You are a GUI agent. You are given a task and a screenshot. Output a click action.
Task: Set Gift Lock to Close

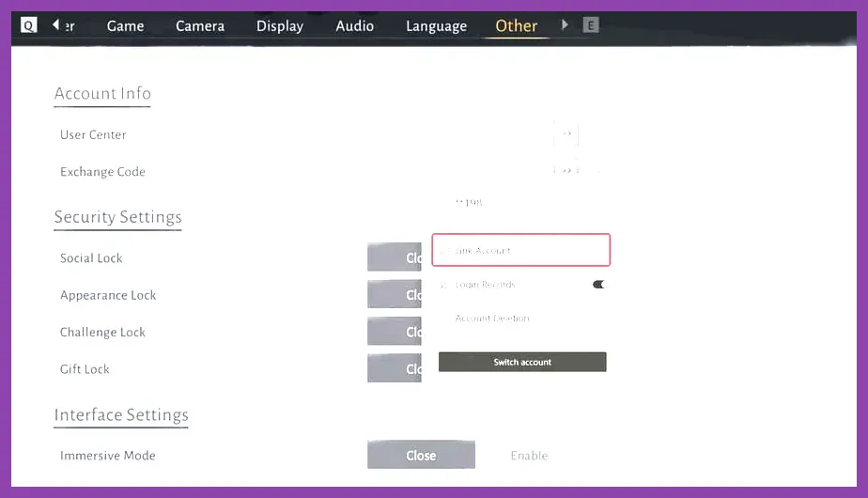[x=395, y=368]
